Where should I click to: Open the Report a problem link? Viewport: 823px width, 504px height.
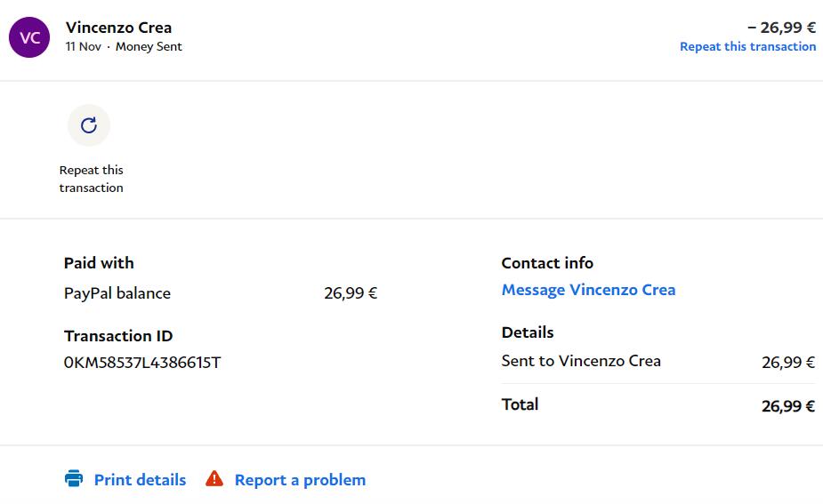click(300, 480)
